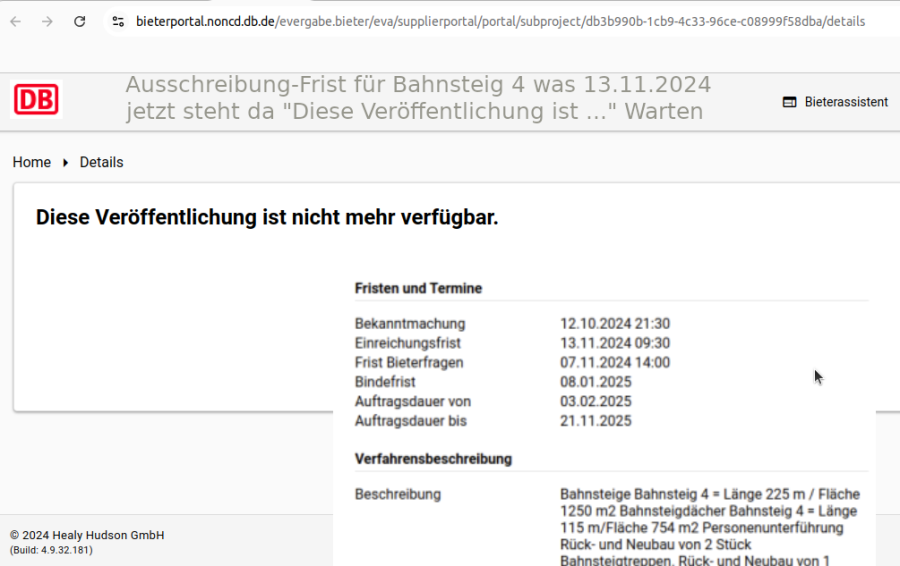Click the DB logo

36,100
